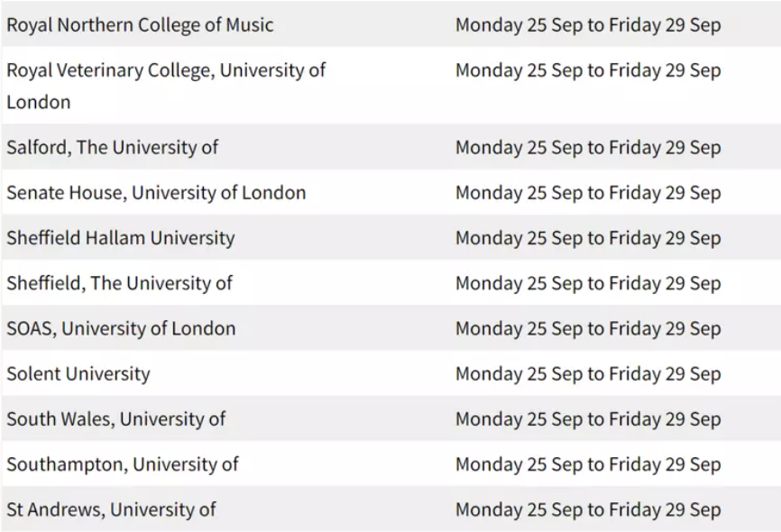
Task: Click Southampton, University of entry
Action: 123,464
